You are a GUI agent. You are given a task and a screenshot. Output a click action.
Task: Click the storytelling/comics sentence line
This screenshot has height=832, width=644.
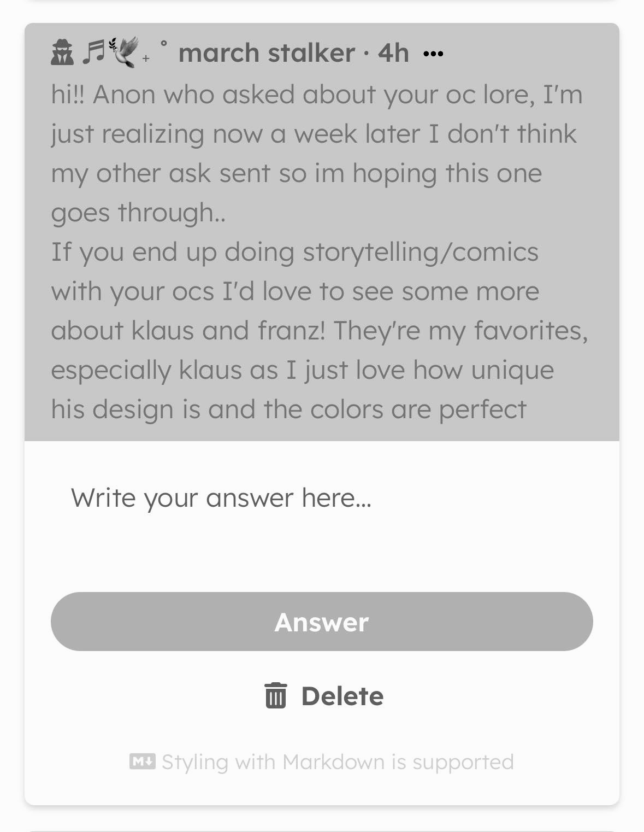(295, 253)
